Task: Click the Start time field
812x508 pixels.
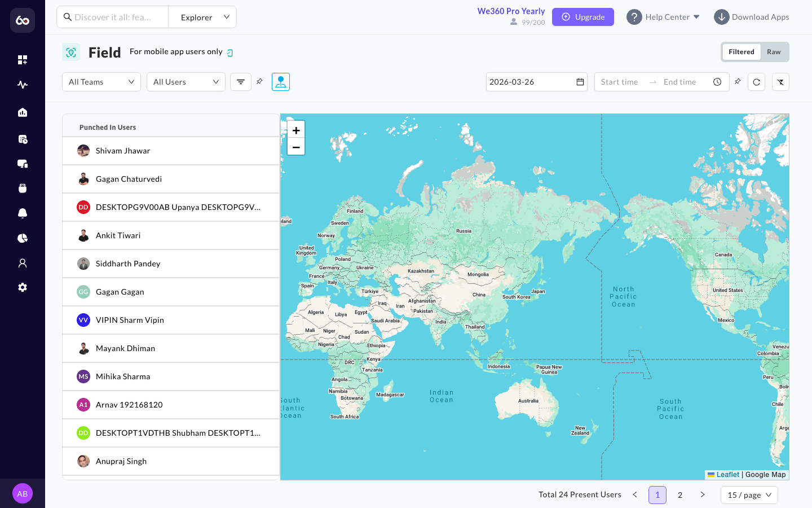Action: (619, 82)
